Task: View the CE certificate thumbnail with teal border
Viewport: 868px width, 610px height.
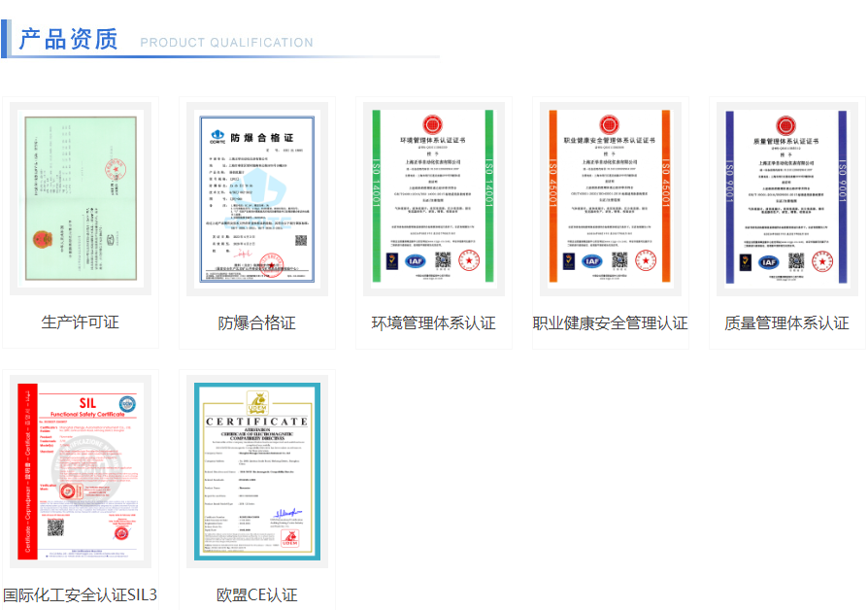Action: tap(257, 471)
